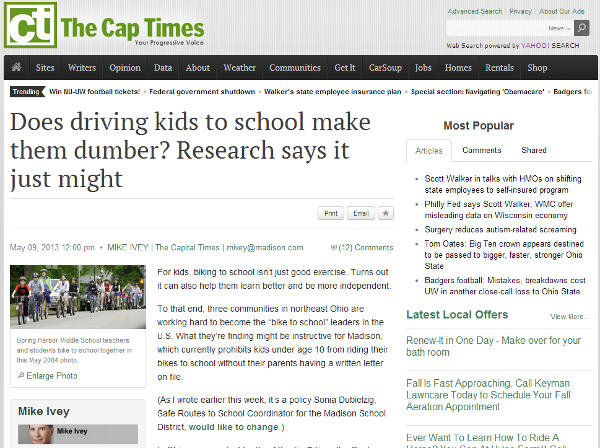Image resolution: width=600 pixels, height=448 pixels.
Task: Click Mike Ivey's profile photo thumbnail
Action: 41,434
